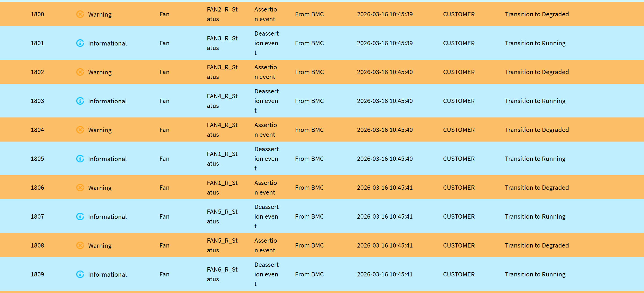Screen dimensions: 644x293
Task: Click the Informational severity label for event 1801
Action: [x=107, y=43]
